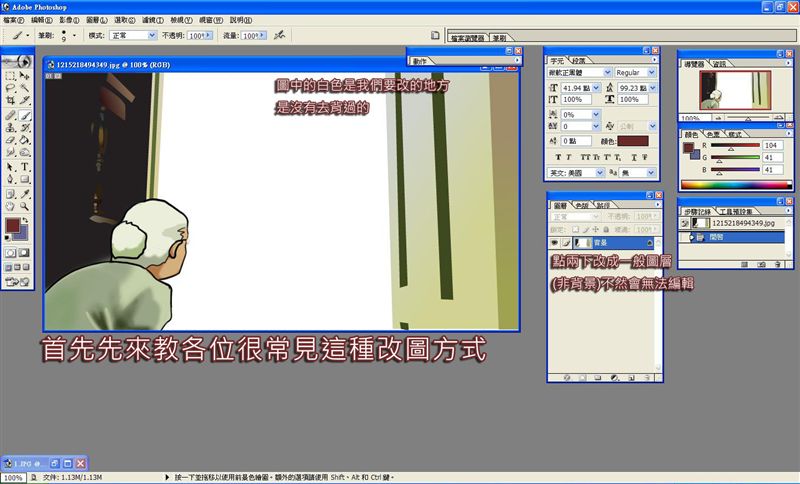800x484 pixels.
Task: Swap foreground and background colors
Action: coord(26,220)
